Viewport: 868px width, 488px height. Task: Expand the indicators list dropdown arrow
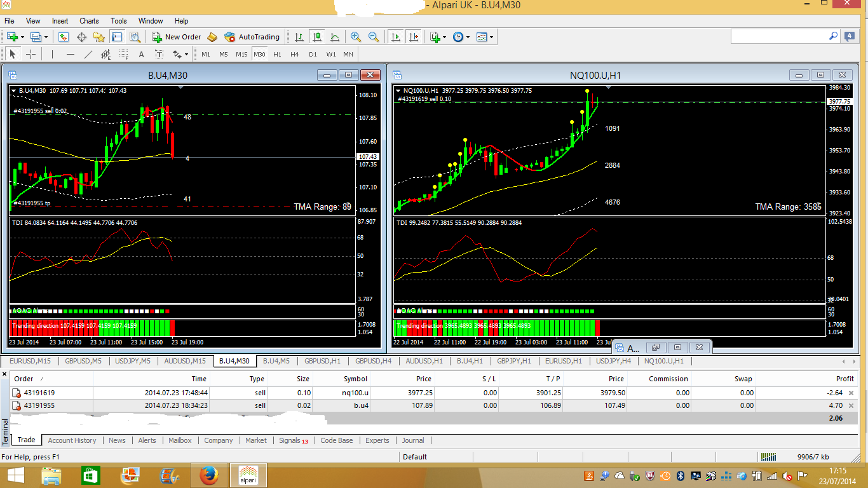tap(445, 37)
